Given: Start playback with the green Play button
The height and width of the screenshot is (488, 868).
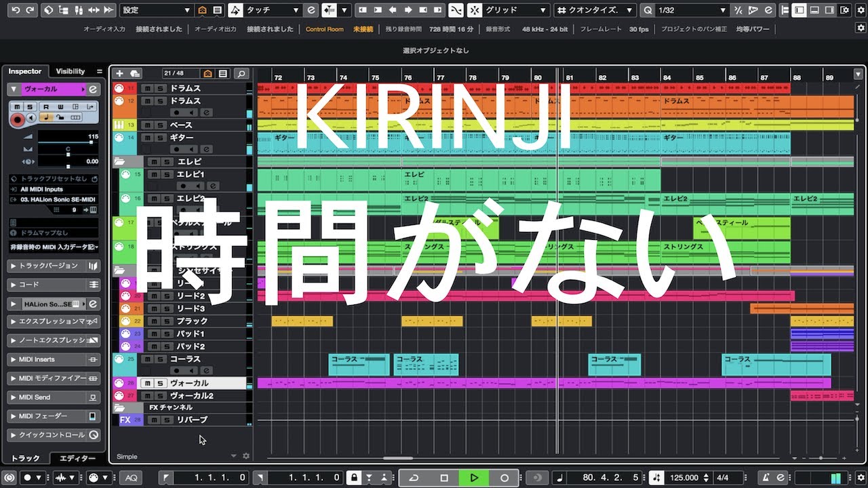Looking at the screenshot, I should tap(474, 478).
